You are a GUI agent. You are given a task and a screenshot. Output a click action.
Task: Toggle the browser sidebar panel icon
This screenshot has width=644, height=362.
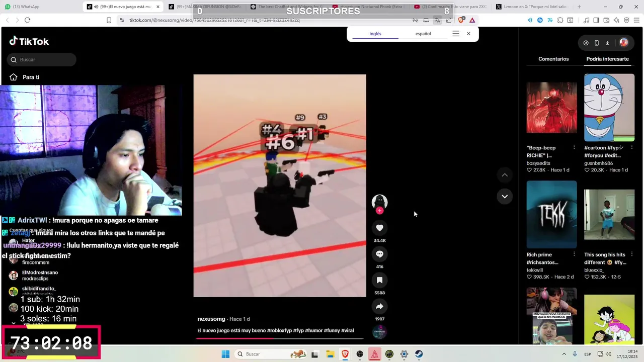click(x=596, y=20)
